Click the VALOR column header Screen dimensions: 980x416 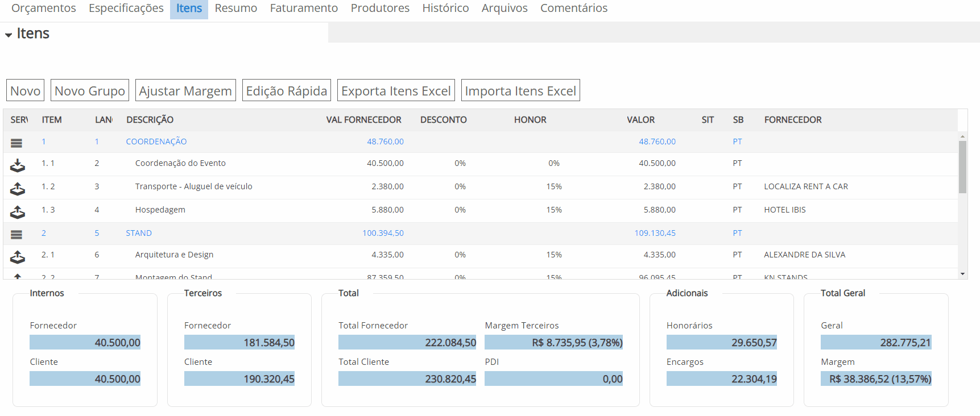click(x=641, y=120)
